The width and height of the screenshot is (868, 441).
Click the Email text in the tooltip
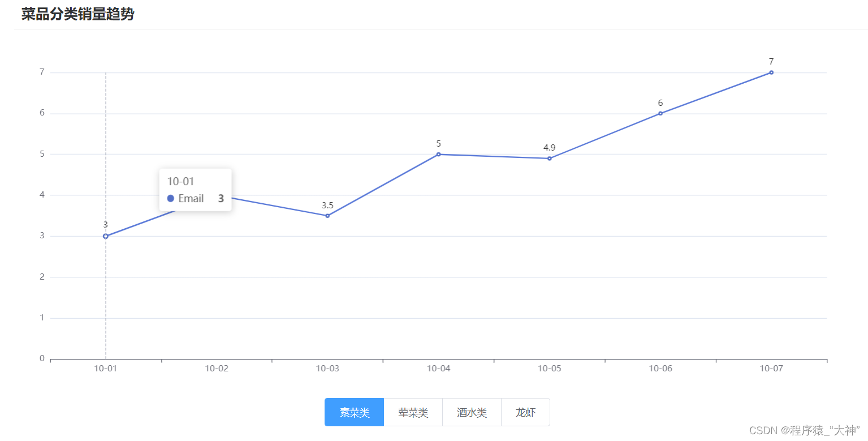click(191, 199)
